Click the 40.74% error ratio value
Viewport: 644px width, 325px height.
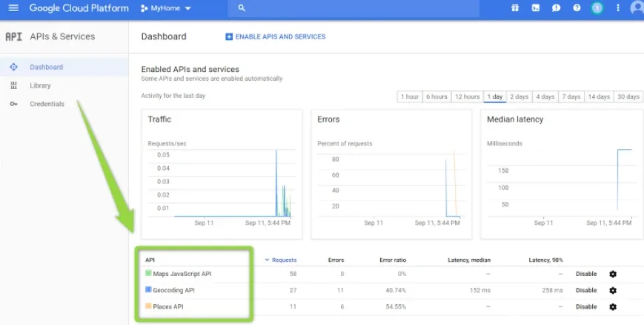click(x=396, y=290)
